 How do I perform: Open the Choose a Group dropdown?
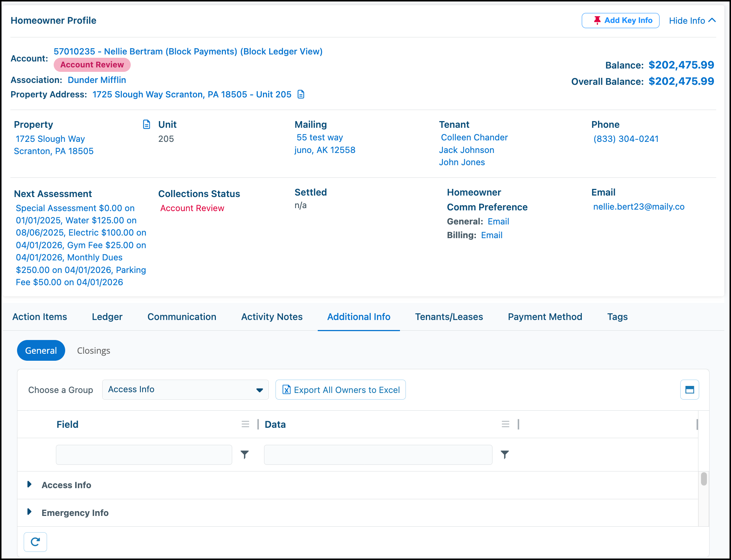(x=185, y=390)
